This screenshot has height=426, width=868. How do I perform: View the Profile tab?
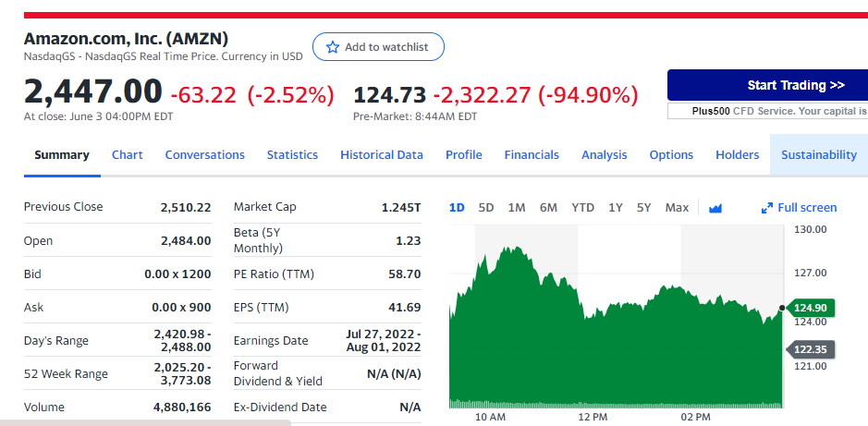tap(464, 155)
